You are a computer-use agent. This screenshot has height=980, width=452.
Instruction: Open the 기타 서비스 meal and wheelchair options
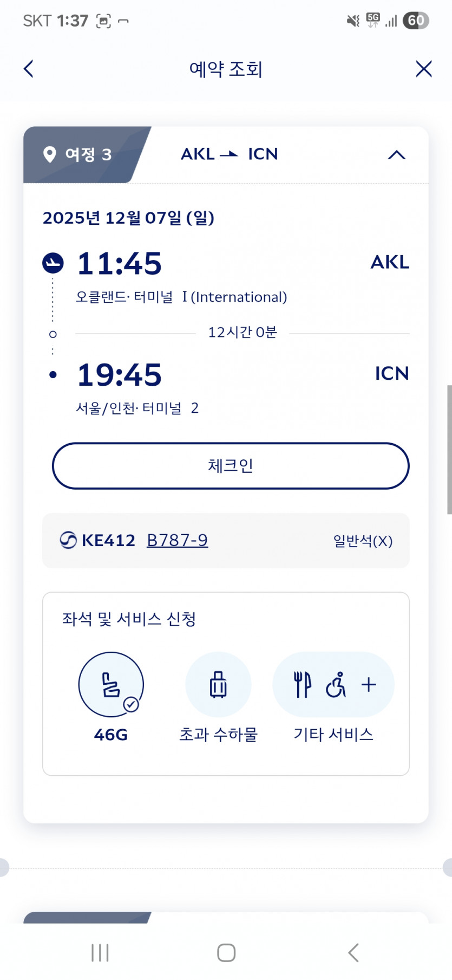(333, 684)
